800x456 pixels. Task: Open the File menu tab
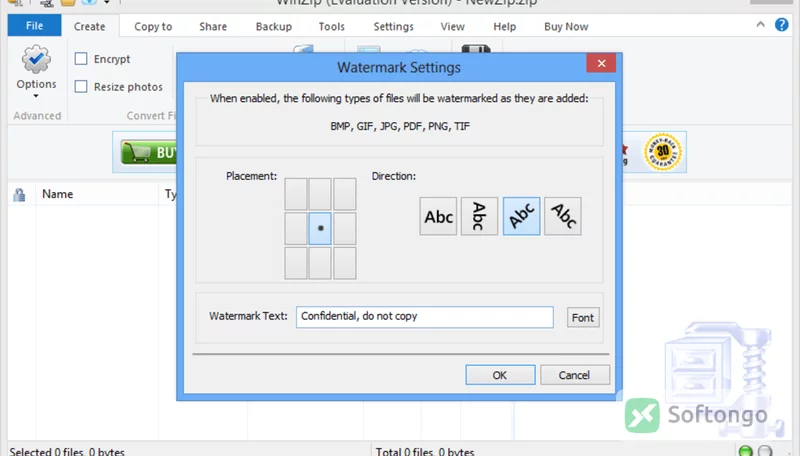pos(35,26)
